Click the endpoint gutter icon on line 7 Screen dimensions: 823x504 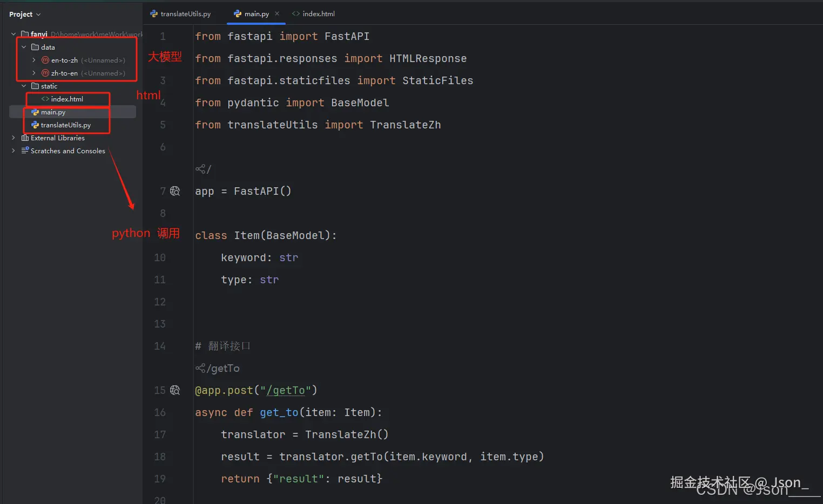pos(175,191)
